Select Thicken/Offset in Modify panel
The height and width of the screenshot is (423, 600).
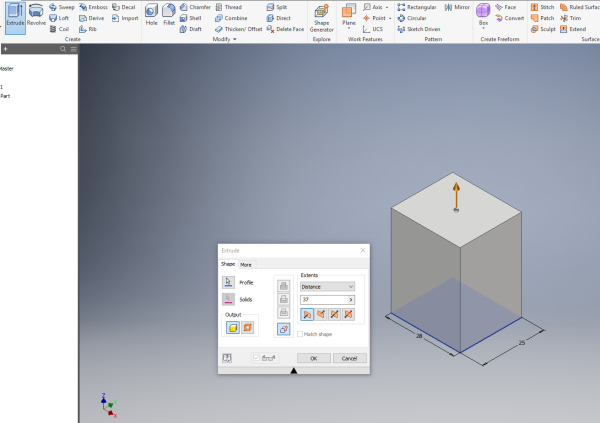(239, 29)
